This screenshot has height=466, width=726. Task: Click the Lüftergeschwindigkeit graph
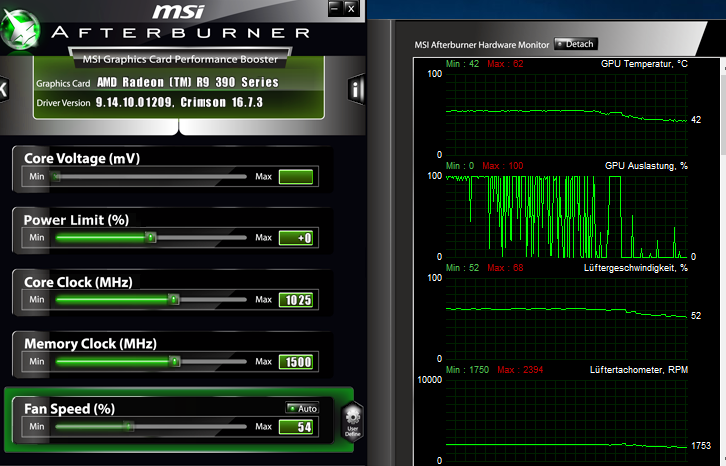pos(567,318)
